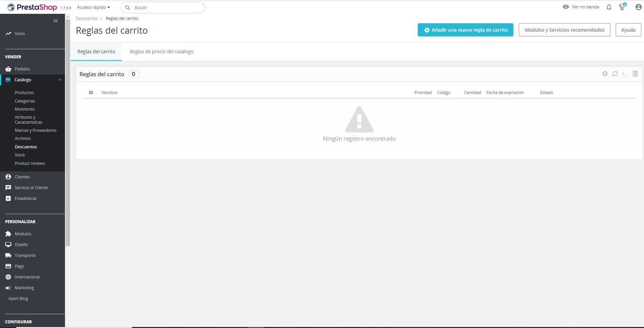Click the Pedidos menu label

coord(22,69)
